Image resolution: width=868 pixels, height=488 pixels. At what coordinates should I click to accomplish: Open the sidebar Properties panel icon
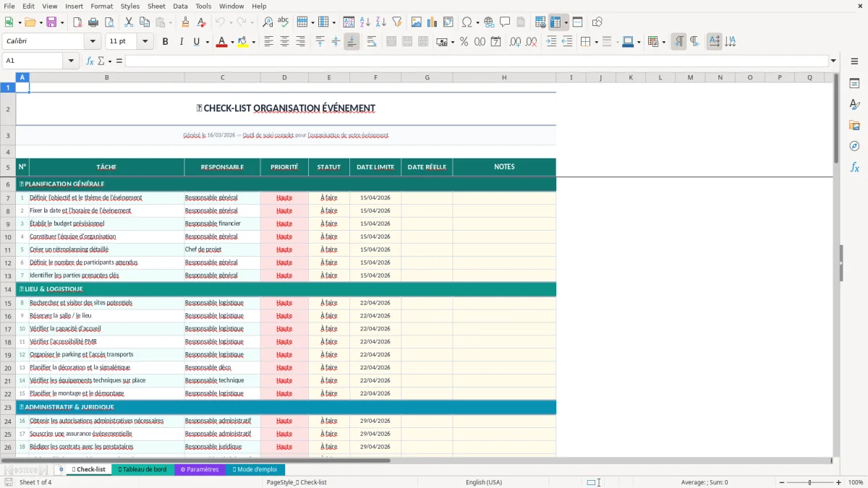tap(854, 84)
